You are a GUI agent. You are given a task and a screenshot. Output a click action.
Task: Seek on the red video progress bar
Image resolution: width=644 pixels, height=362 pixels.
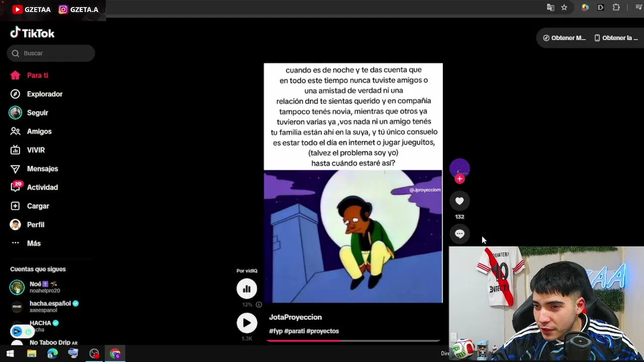click(x=353, y=341)
